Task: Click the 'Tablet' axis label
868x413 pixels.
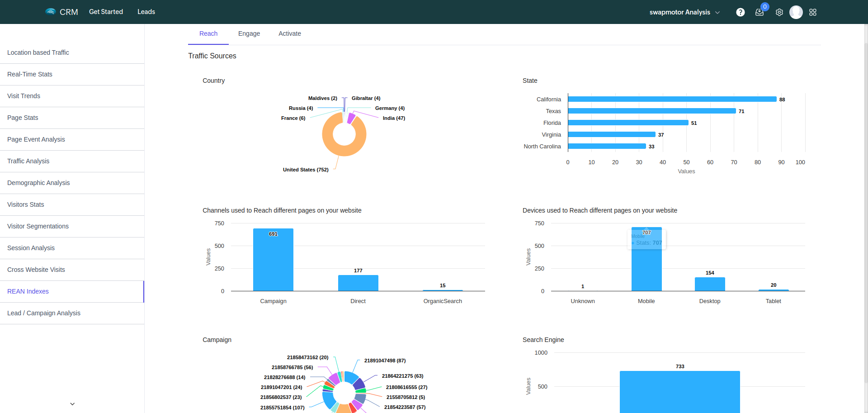Action: pyautogui.click(x=773, y=301)
